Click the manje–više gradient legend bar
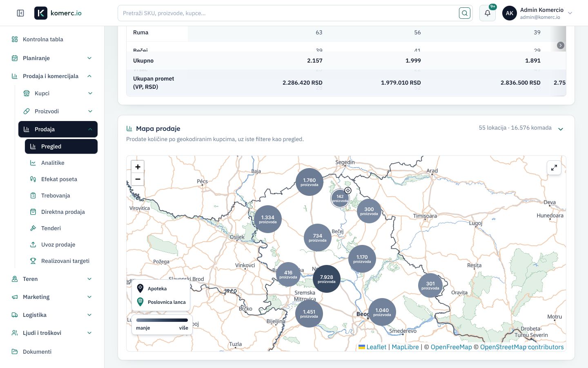Image resolution: width=588 pixels, height=368 pixels. point(162,320)
